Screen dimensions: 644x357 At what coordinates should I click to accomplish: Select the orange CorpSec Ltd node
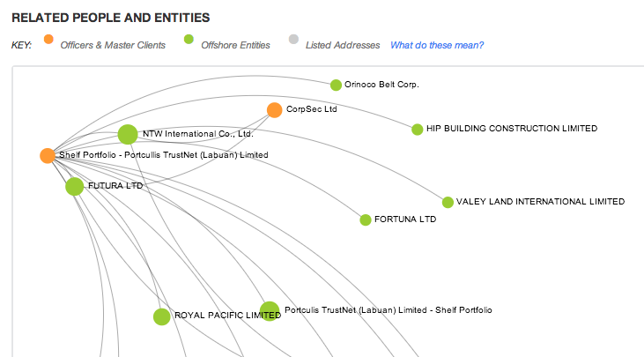click(x=274, y=110)
